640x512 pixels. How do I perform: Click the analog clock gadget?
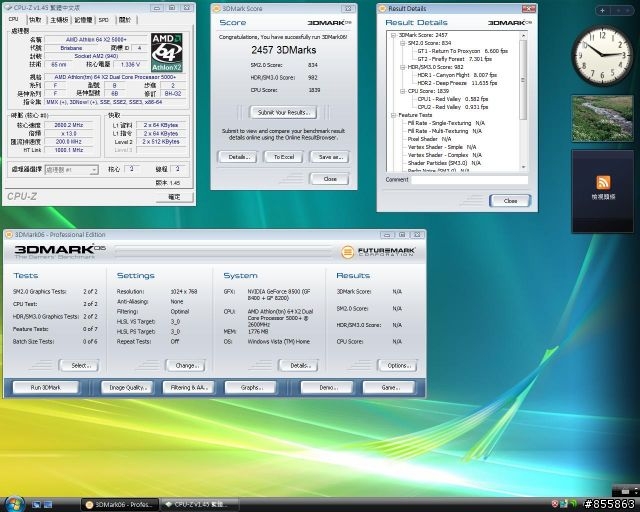click(602, 55)
